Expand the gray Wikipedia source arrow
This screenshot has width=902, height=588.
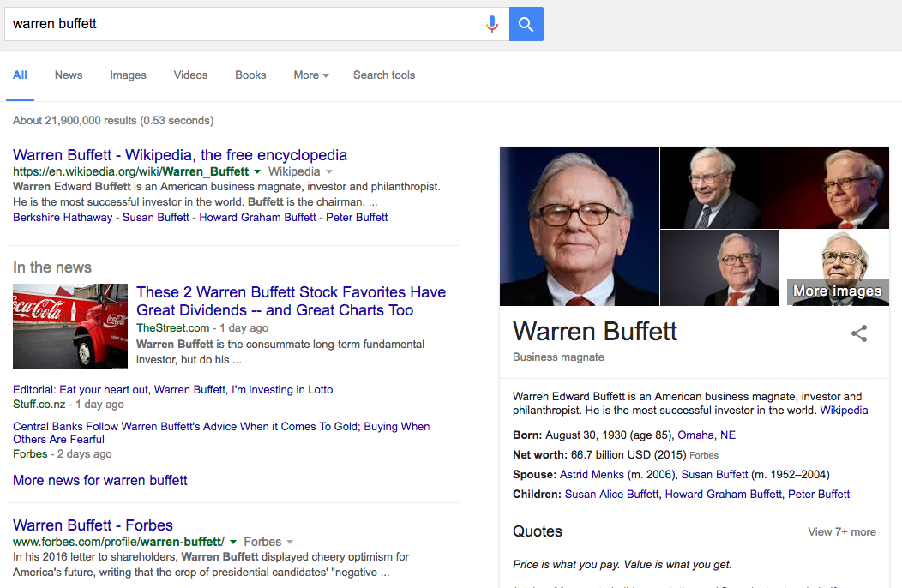click(x=329, y=172)
